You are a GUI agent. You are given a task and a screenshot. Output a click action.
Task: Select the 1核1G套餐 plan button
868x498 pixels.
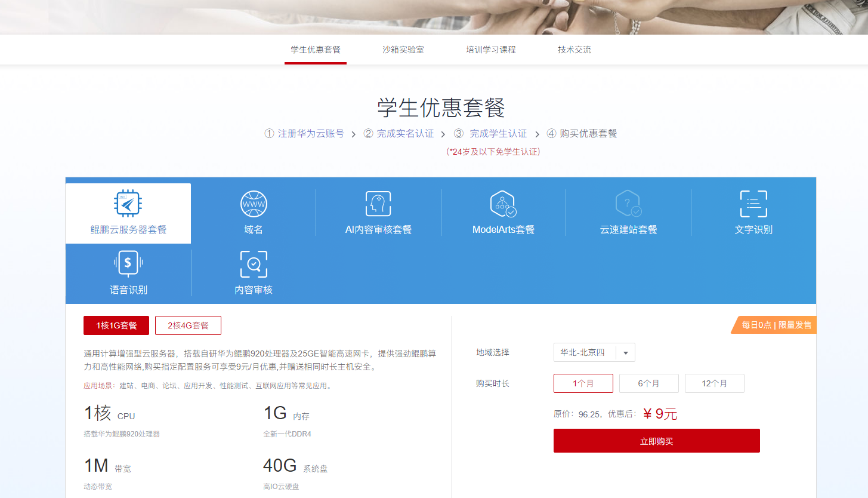(116, 325)
